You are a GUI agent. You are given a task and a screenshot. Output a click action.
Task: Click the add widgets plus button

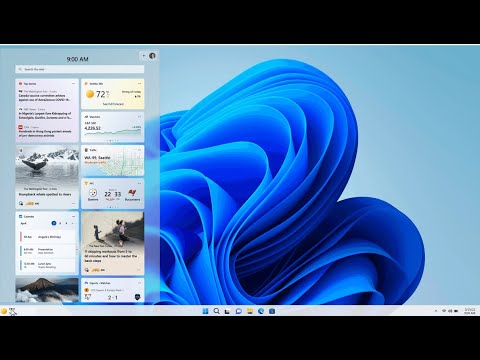pyautogui.click(x=144, y=56)
